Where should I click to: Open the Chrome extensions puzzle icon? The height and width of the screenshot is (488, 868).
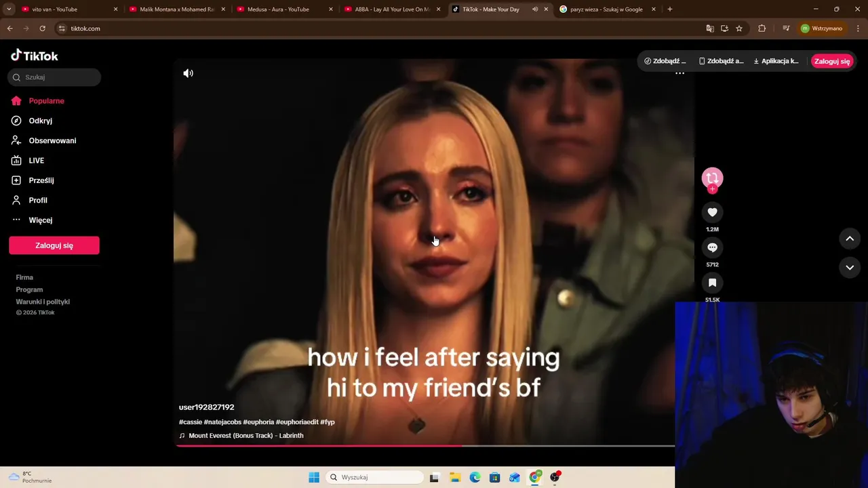pos(762,28)
